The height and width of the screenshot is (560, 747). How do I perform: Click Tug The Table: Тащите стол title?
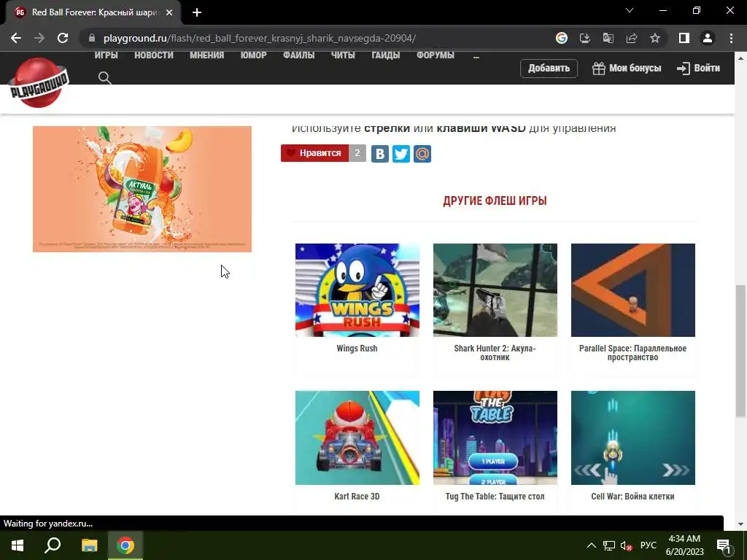click(x=495, y=497)
